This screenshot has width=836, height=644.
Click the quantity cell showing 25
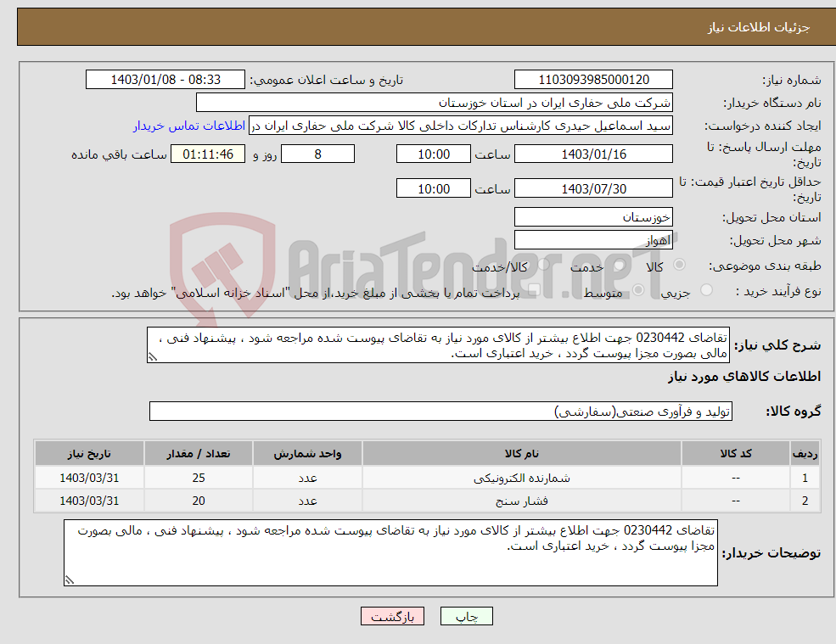[199, 478]
